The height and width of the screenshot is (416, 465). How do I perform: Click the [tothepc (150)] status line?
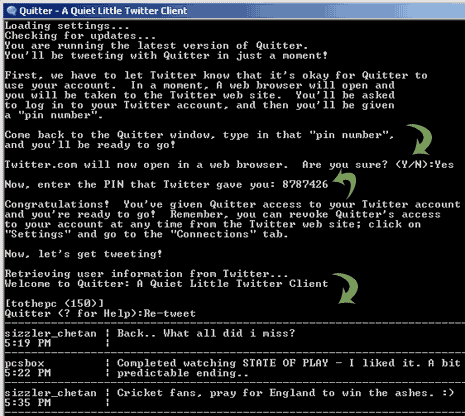pos(54,303)
